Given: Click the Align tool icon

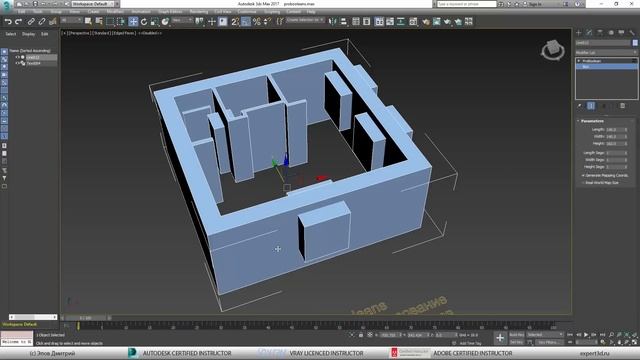Looking at the screenshot, I should pos(343,22).
